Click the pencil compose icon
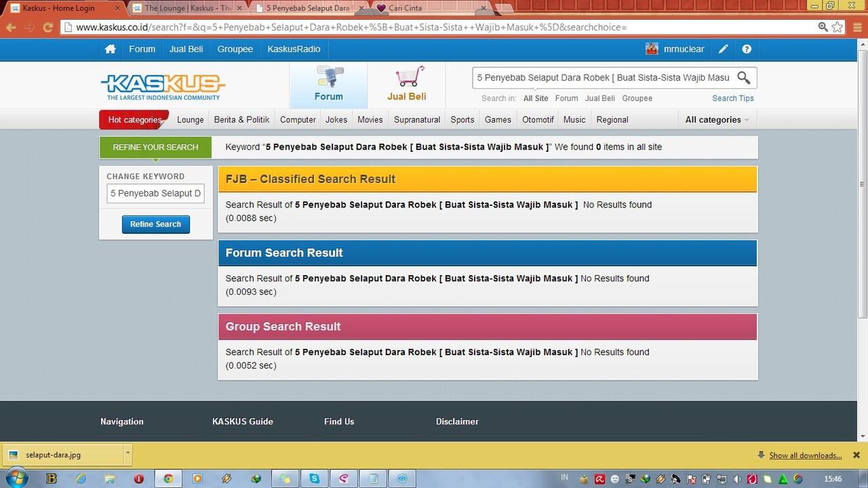868x488 pixels. [724, 49]
